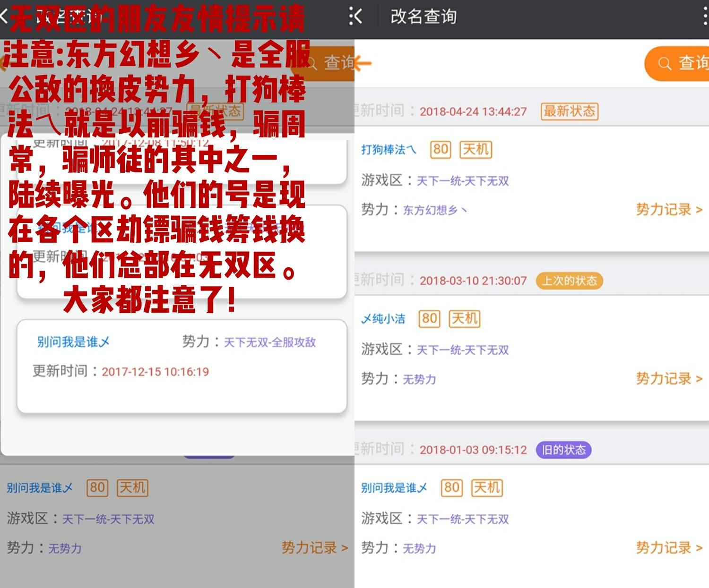Click 无势力 in right-panel 别问我是谁乄 entry

pyautogui.click(x=419, y=548)
